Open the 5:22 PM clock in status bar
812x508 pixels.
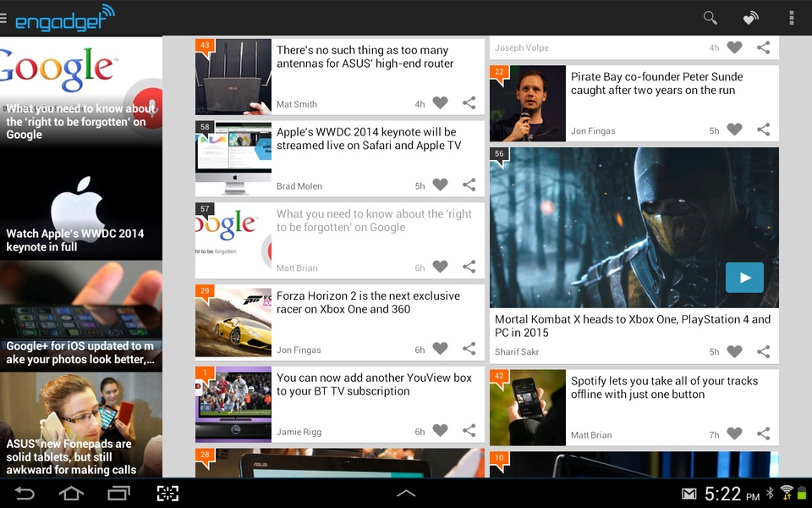(x=732, y=494)
